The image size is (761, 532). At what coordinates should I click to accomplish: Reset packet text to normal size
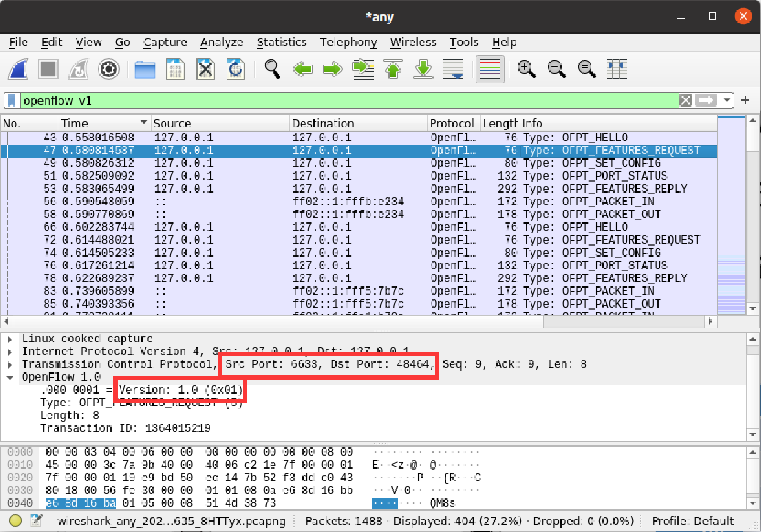click(x=587, y=69)
